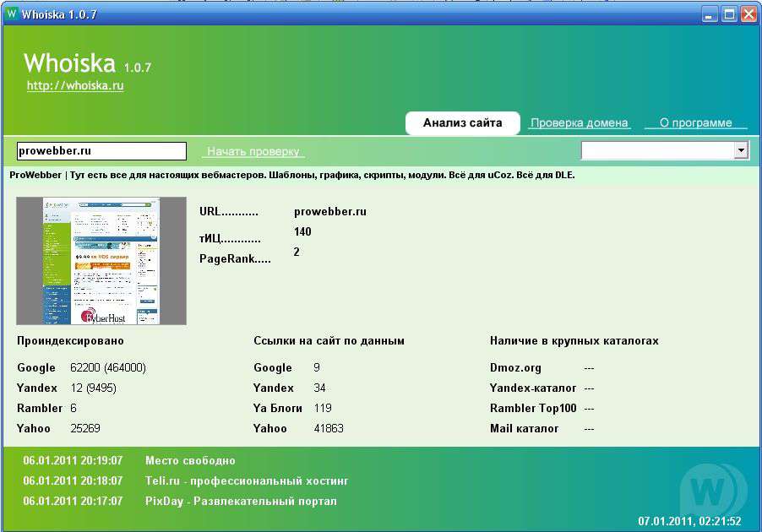The width and height of the screenshot is (762, 532).
Task: Click Yahoo indexed count 25269
Action: 85,428
